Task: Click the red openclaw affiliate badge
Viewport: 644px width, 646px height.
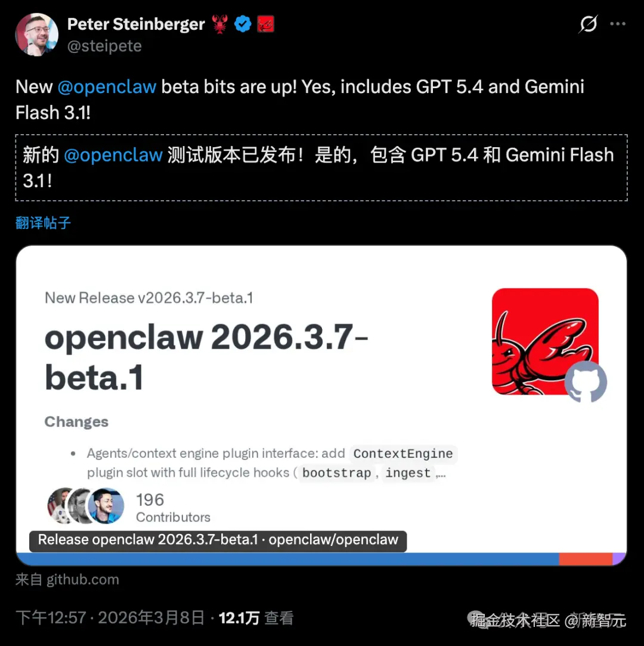Action: (x=265, y=24)
